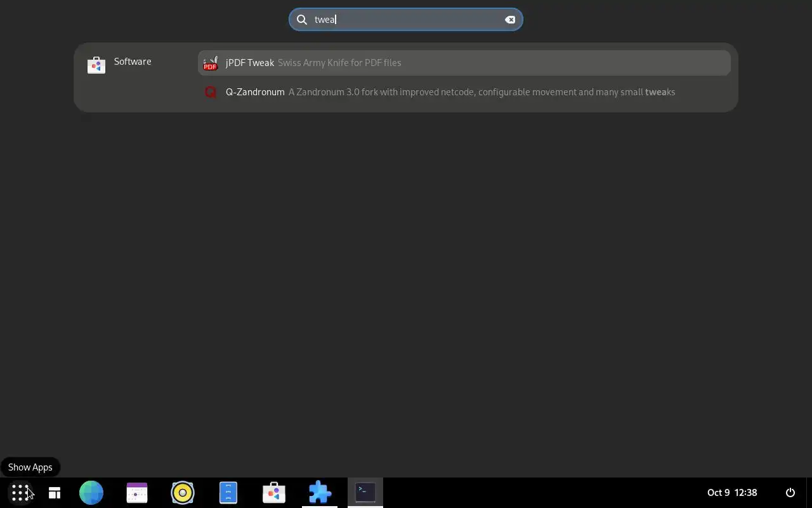Open the Software provider icon
The height and width of the screenshot is (508, 812).
tap(96, 64)
